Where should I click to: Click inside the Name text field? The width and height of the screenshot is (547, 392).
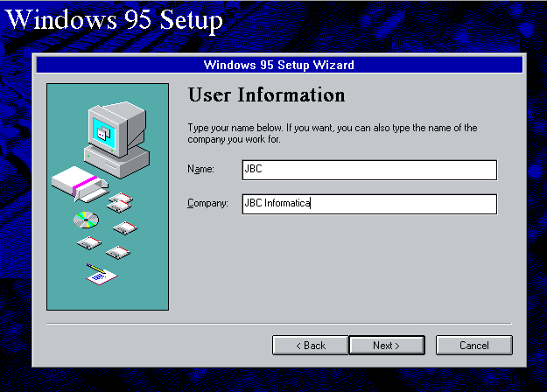coord(368,170)
